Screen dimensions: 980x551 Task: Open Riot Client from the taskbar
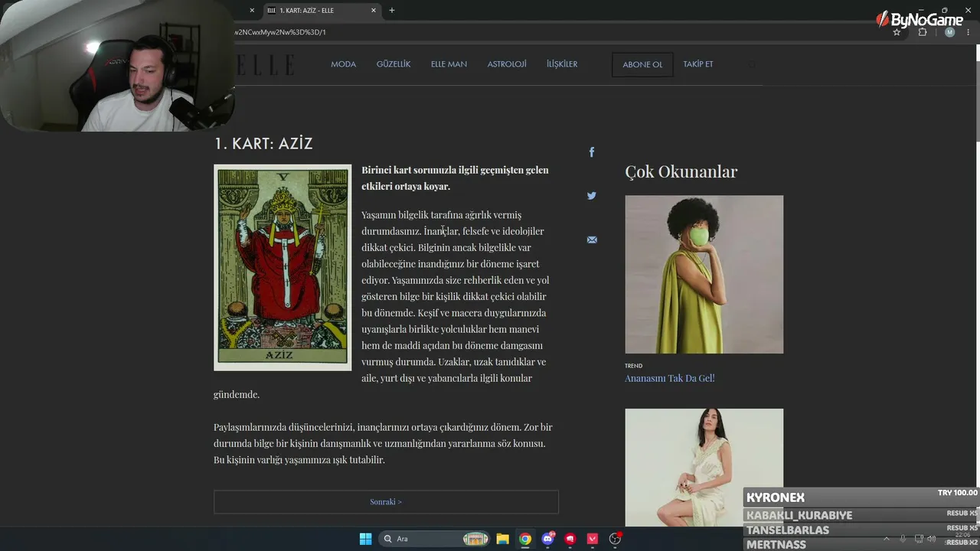[570, 539]
